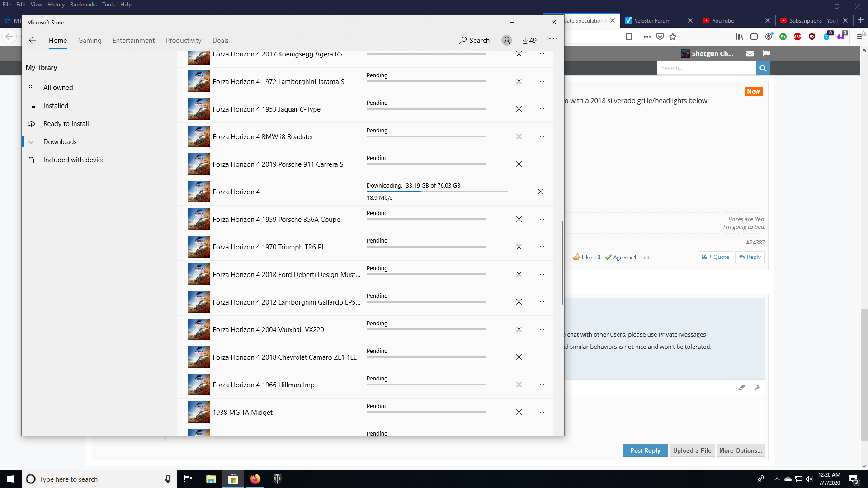Open downloads queue showing 49

(x=529, y=40)
